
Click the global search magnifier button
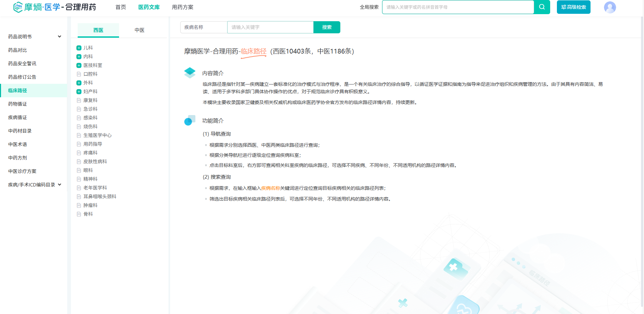[542, 7]
